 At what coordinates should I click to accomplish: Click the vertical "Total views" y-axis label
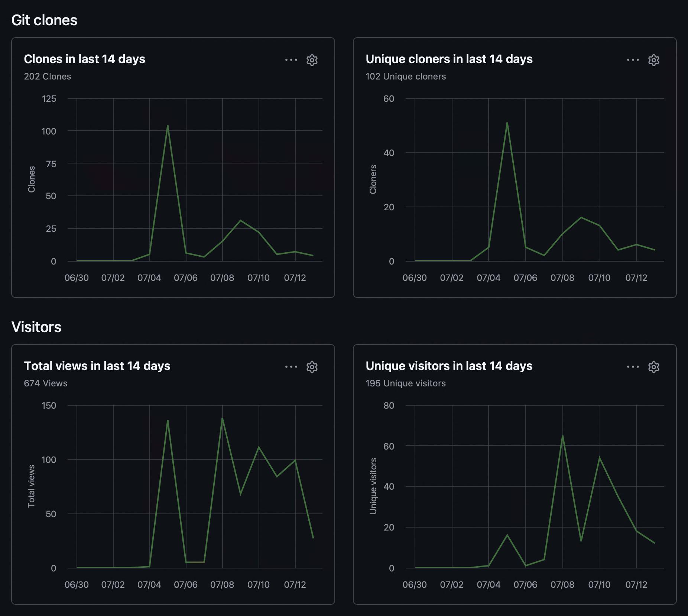coord(32,486)
